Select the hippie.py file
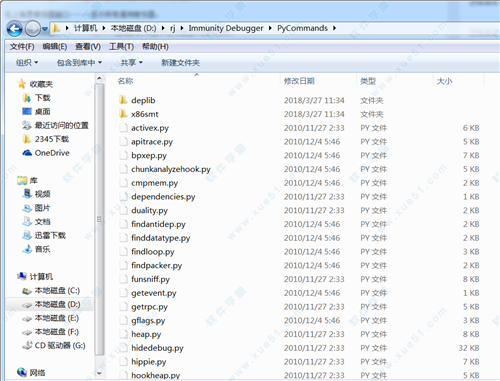This screenshot has height=381, width=500. point(143,362)
